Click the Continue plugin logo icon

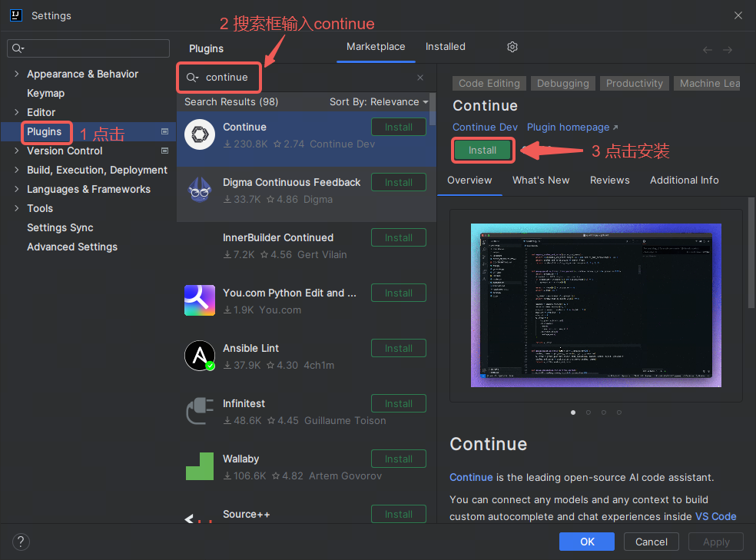(x=200, y=134)
